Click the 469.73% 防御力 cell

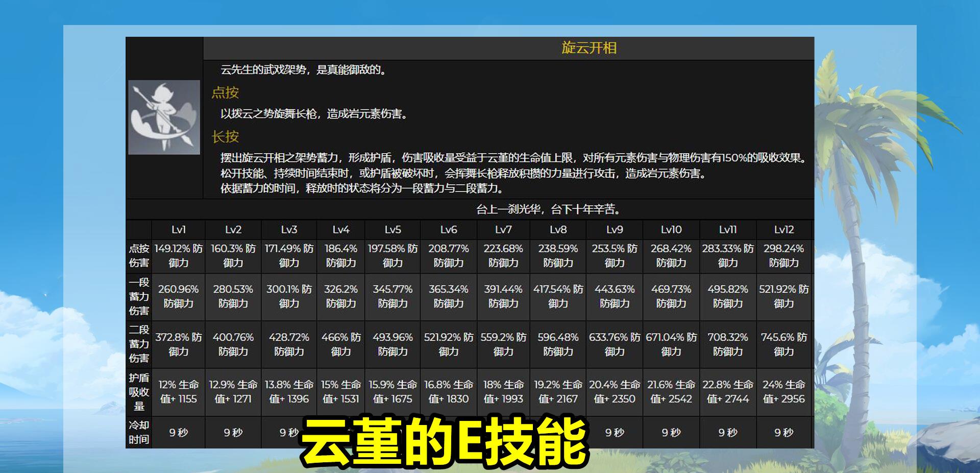[x=671, y=297]
